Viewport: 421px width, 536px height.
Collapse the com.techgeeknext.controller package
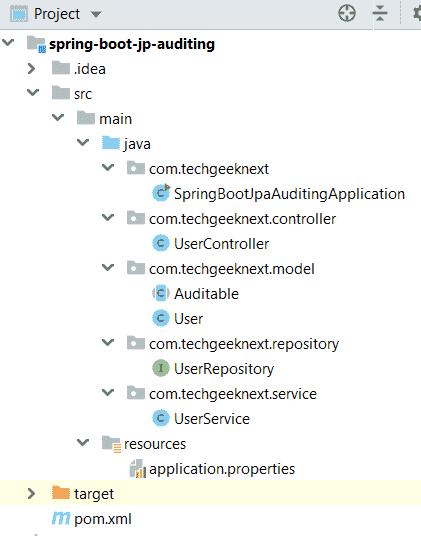(108, 217)
